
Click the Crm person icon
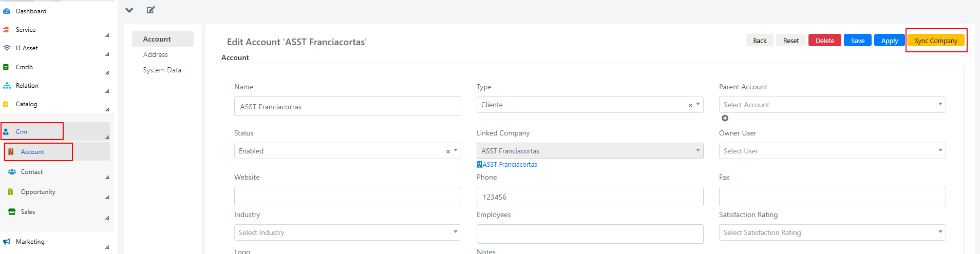coord(6,132)
